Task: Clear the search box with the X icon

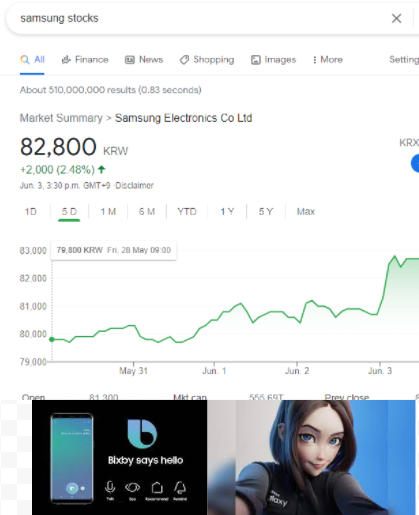Action: (x=396, y=18)
